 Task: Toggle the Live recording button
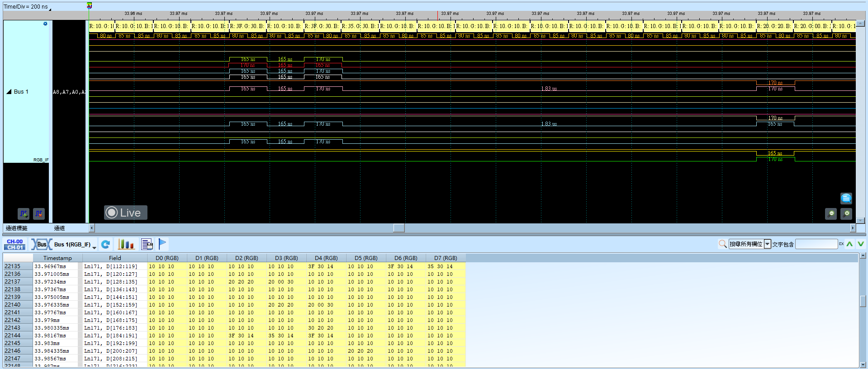(x=126, y=213)
